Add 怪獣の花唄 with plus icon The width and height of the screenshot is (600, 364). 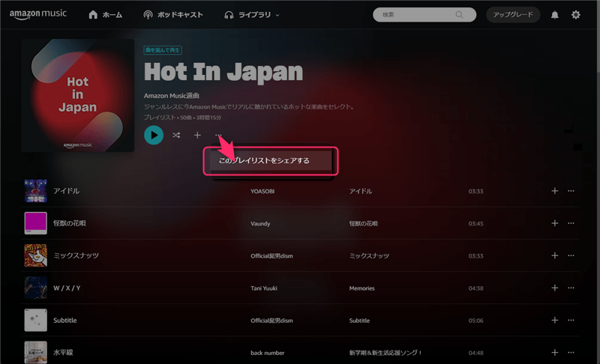click(x=554, y=223)
